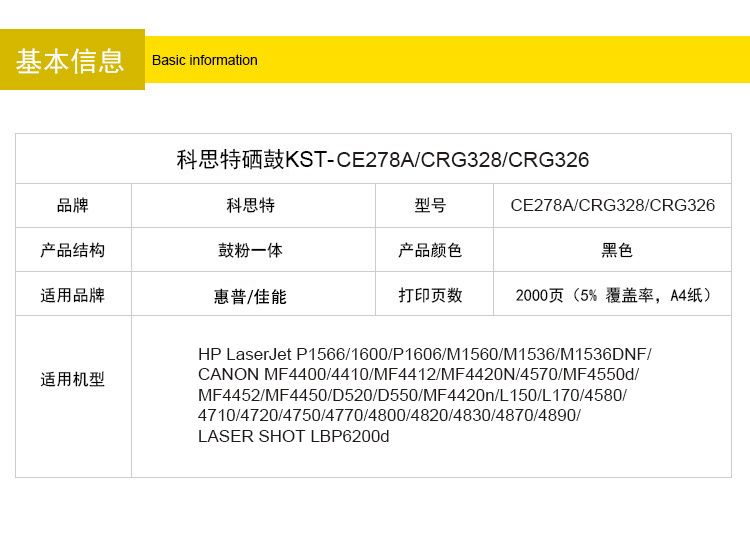This screenshot has height=533, width=750.
Task: Click the 适用品牌 label cell
Action: 73,295
